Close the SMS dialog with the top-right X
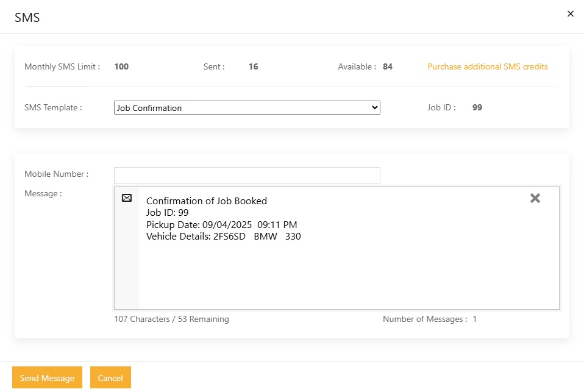The image size is (584, 392). point(571,13)
